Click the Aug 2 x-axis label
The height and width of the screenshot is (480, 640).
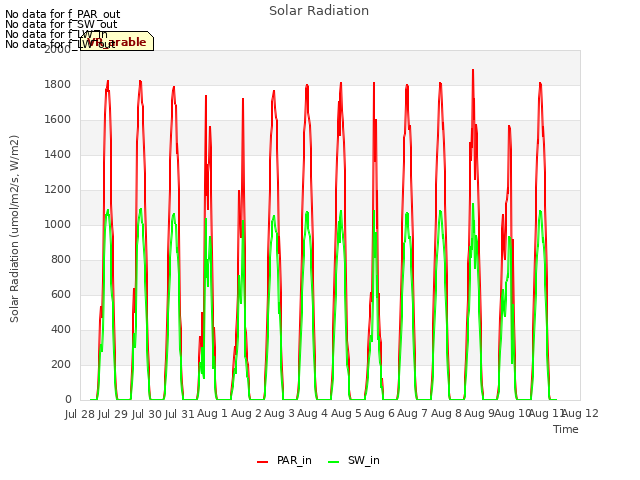[x=246, y=413]
